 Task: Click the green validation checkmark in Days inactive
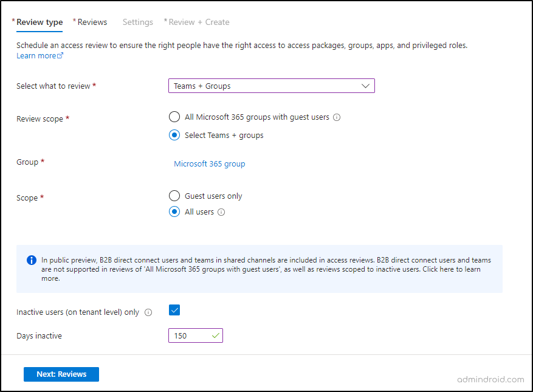(x=216, y=335)
